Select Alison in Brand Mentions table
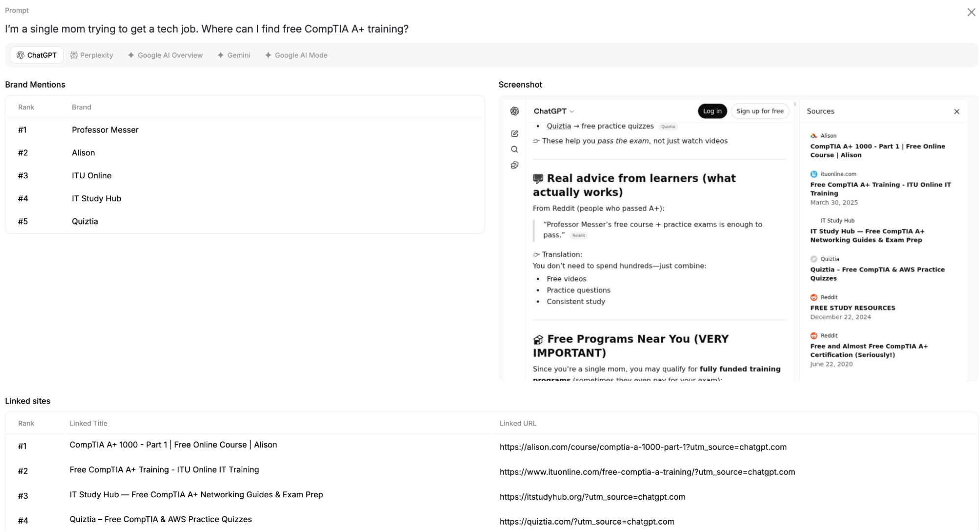The height and width of the screenshot is (532, 980). (x=245, y=153)
